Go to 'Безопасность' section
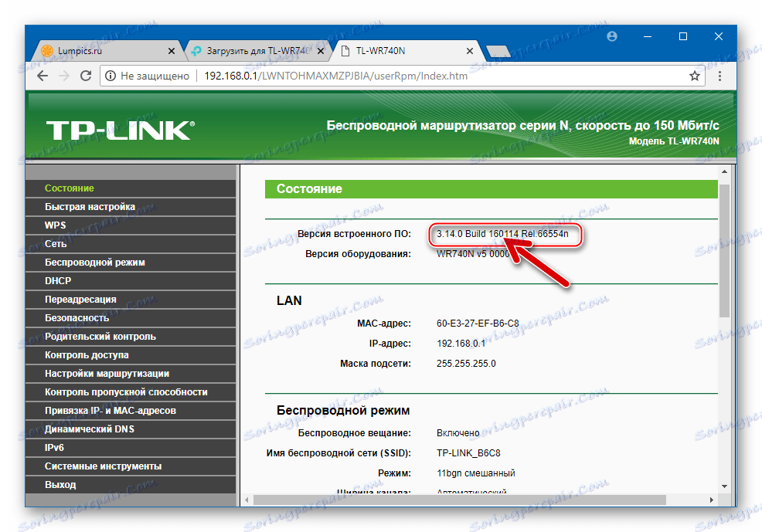Screen dimensions: 762x532 point(131,318)
